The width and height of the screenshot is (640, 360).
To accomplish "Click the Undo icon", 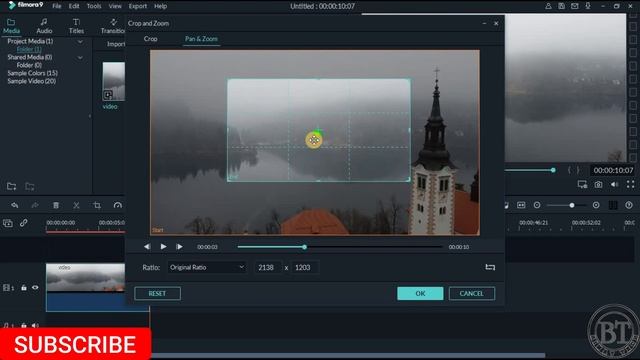I will (x=15, y=205).
